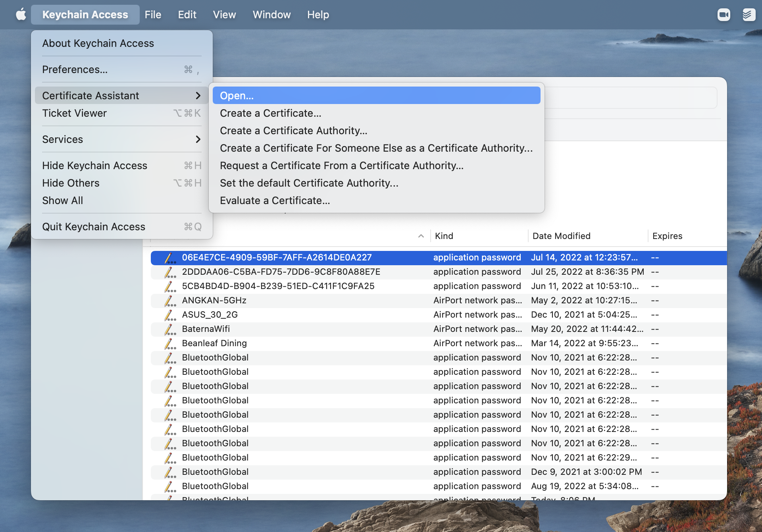Select Evaluate a Certificate…
The image size is (762, 532).
pyautogui.click(x=376, y=200)
